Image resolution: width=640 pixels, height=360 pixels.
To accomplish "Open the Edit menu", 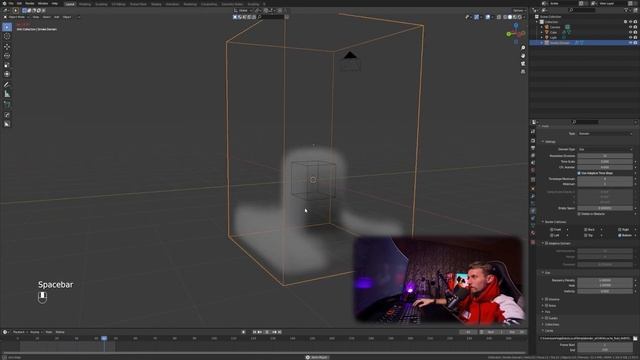I will [19, 3].
